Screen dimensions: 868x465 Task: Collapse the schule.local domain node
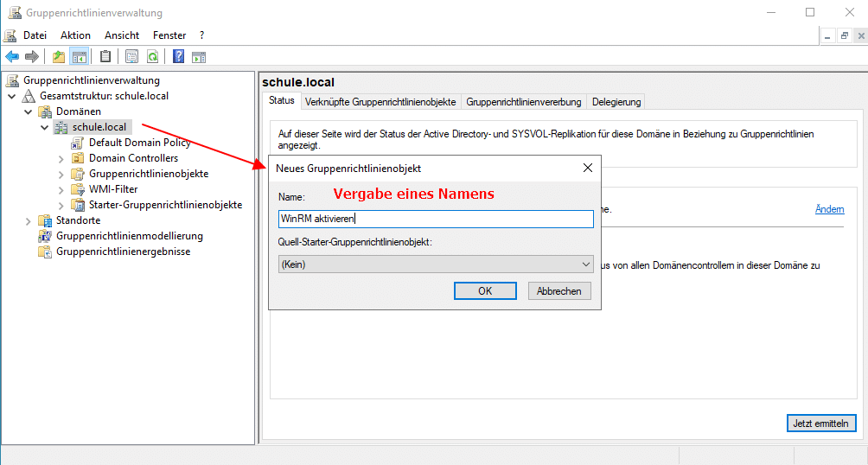(45, 127)
